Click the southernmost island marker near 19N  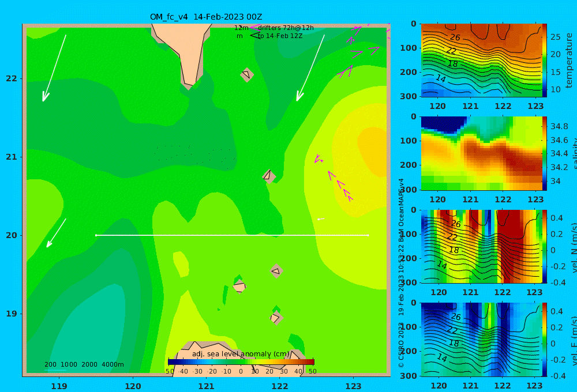point(276,318)
